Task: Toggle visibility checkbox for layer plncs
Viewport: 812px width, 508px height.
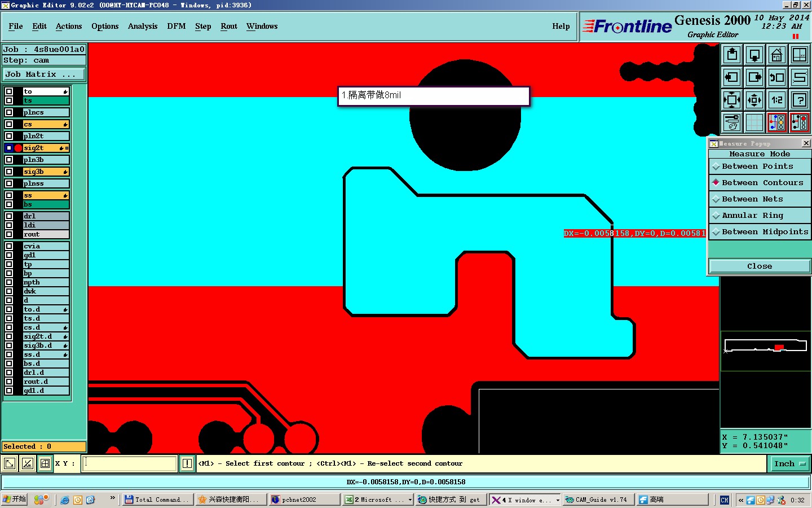Action: point(9,112)
